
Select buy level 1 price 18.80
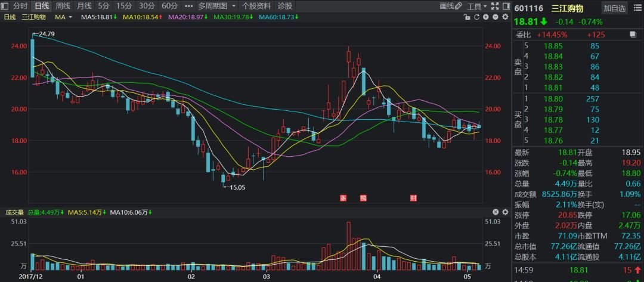coord(553,99)
